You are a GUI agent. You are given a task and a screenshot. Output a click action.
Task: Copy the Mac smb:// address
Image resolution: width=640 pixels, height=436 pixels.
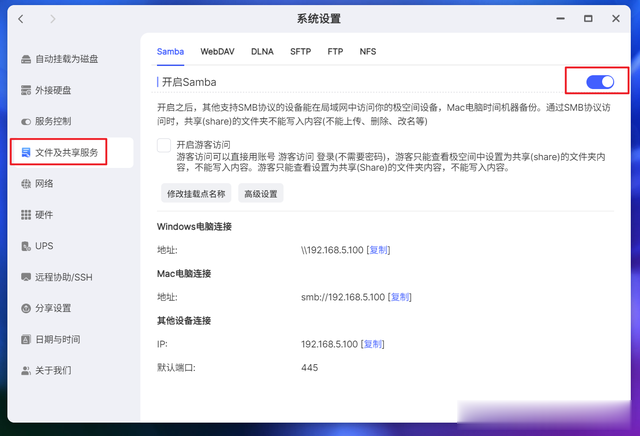click(400, 297)
